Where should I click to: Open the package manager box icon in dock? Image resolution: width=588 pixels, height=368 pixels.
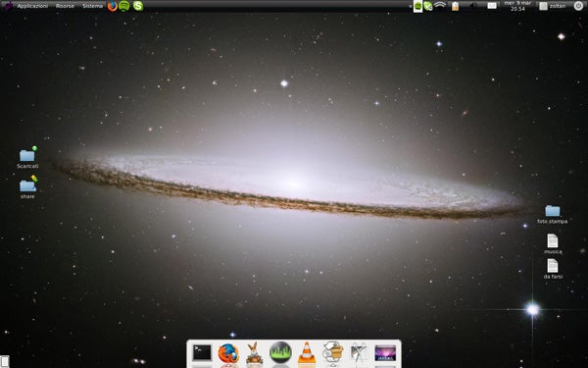[x=333, y=352]
